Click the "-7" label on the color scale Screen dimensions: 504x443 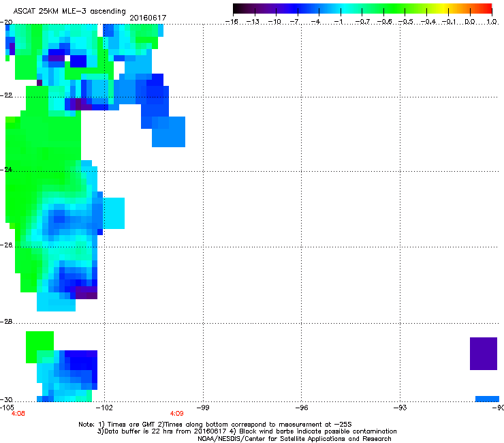294,22
